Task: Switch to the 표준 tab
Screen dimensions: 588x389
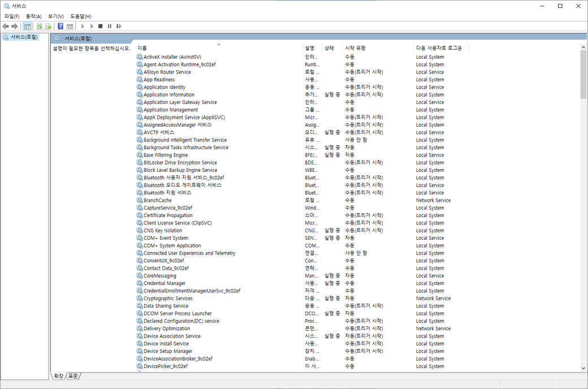Action: pyautogui.click(x=73, y=376)
